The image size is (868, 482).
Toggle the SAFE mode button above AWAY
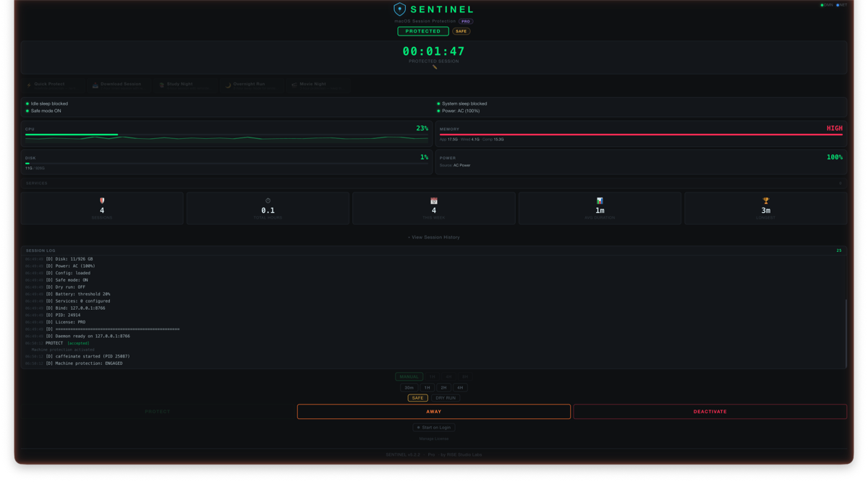[x=418, y=398]
